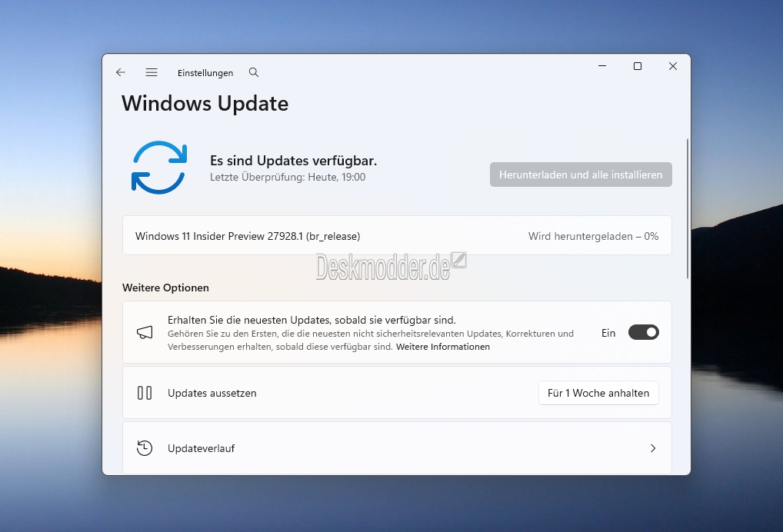Click the history clock icon beside Updateverlauf
The width and height of the screenshot is (783, 532).
point(145,448)
